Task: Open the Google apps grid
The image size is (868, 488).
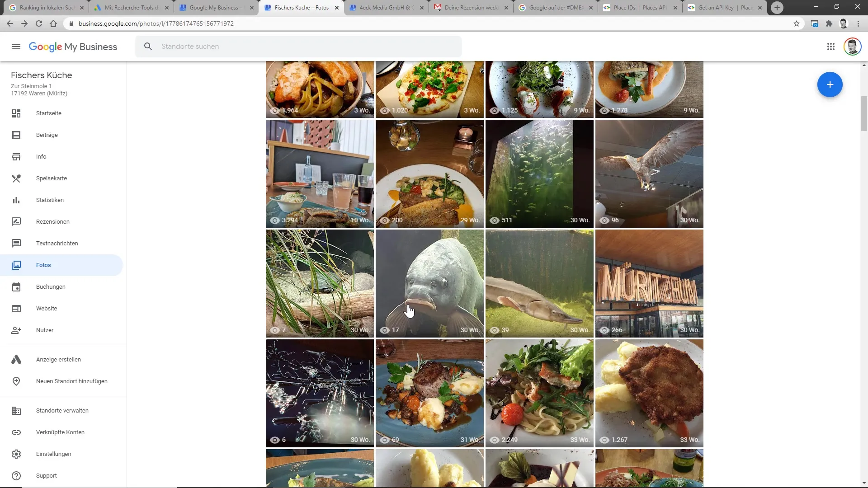Action: click(x=830, y=47)
